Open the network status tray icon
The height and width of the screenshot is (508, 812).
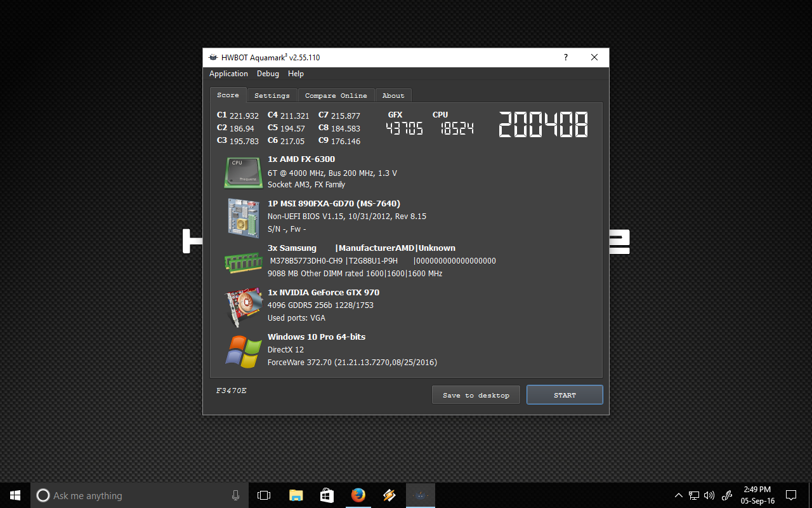[695, 495]
